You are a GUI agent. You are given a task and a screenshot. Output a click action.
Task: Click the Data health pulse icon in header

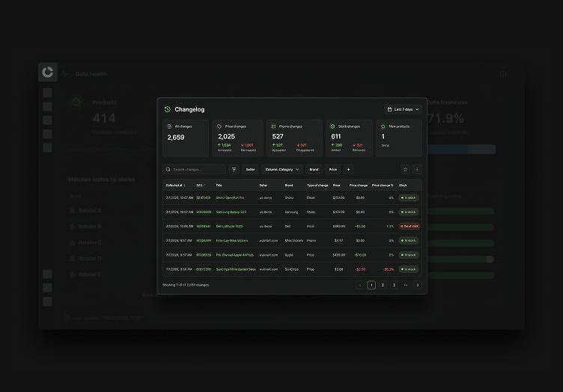click(x=64, y=74)
